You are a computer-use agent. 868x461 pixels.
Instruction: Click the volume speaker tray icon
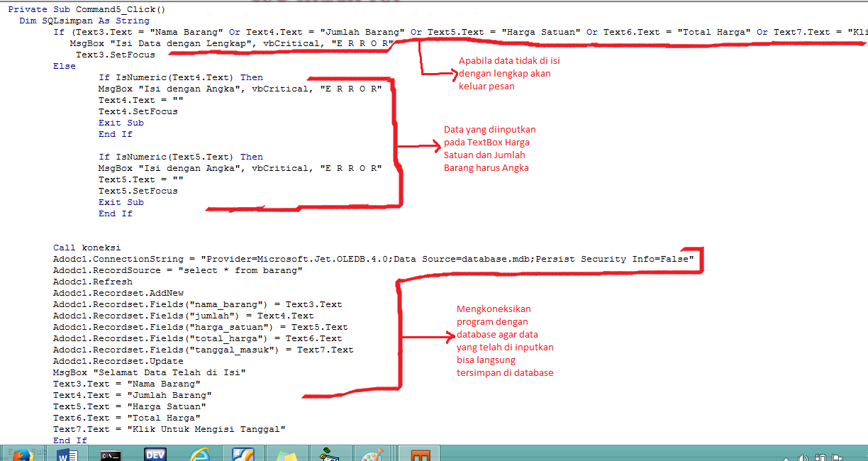pyautogui.click(x=803, y=457)
